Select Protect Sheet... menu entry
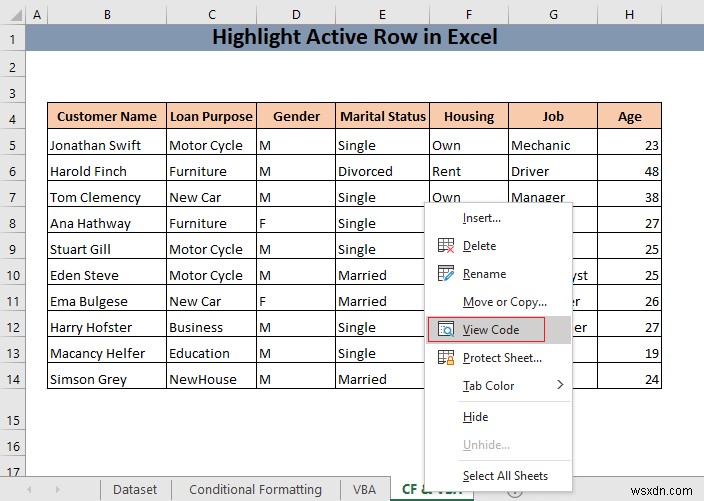This screenshot has height=501, width=704. tap(498, 357)
